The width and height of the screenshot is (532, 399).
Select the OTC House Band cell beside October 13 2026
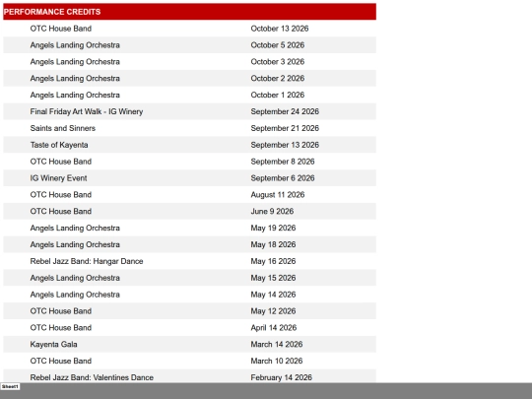pyautogui.click(x=61, y=29)
